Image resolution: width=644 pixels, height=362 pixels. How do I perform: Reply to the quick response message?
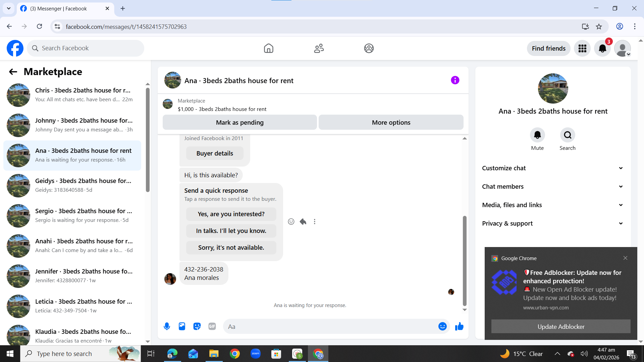303,222
